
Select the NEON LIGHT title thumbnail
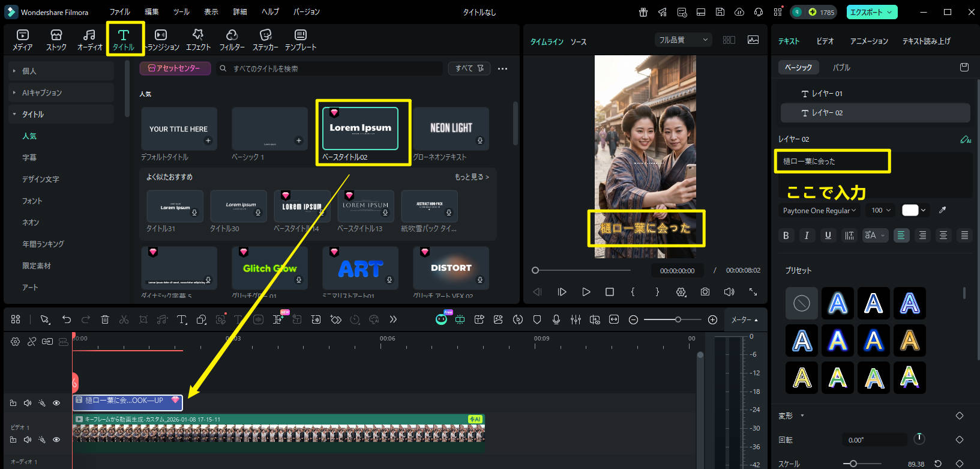(x=451, y=128)
